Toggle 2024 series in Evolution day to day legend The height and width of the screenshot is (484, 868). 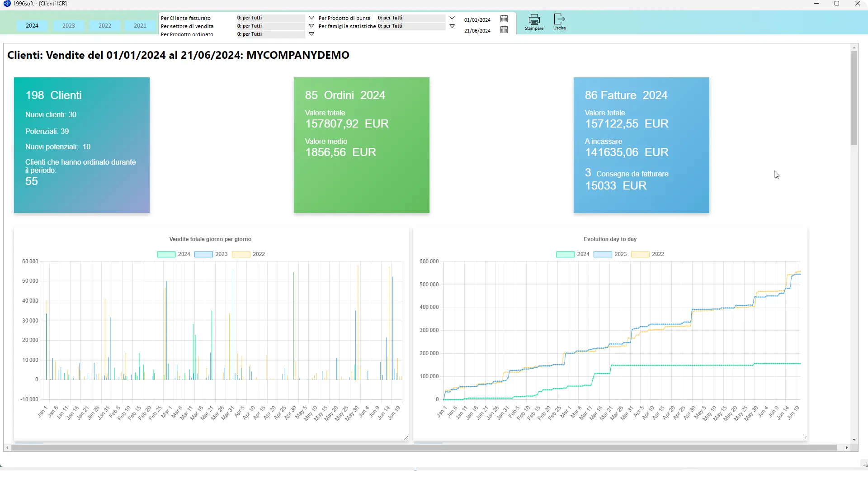(573, 254)
